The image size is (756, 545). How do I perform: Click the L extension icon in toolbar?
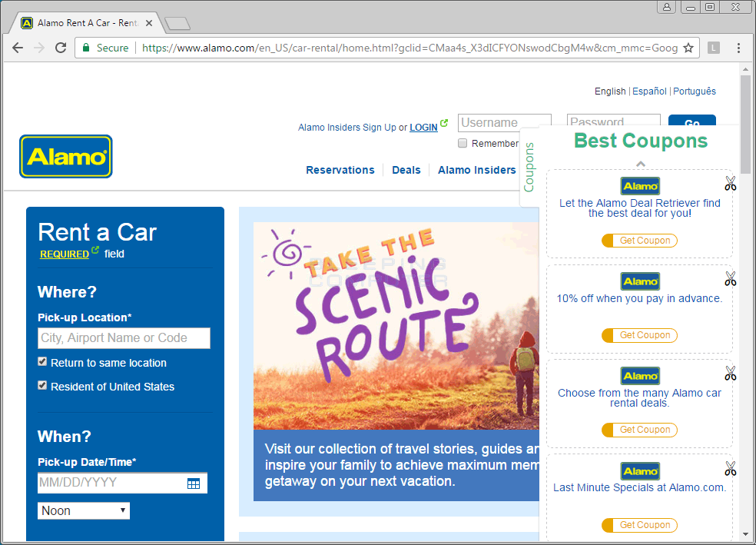714,48
